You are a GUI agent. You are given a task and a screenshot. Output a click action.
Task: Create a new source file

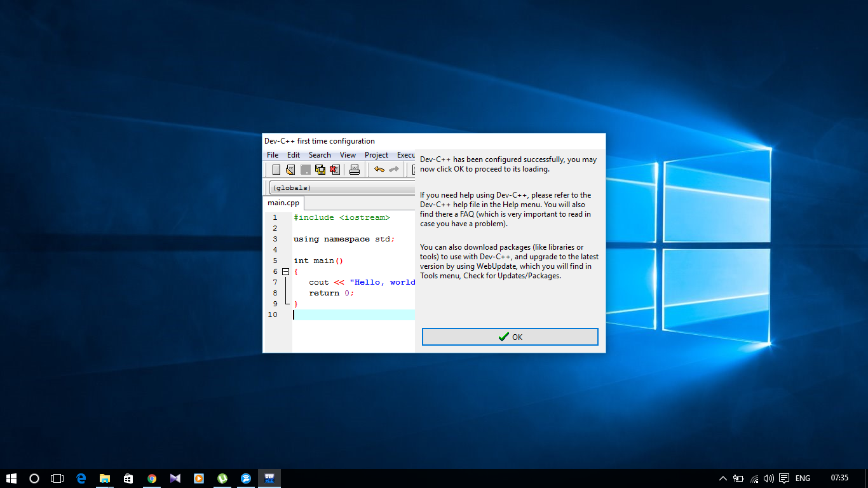(x=276, y=169)
